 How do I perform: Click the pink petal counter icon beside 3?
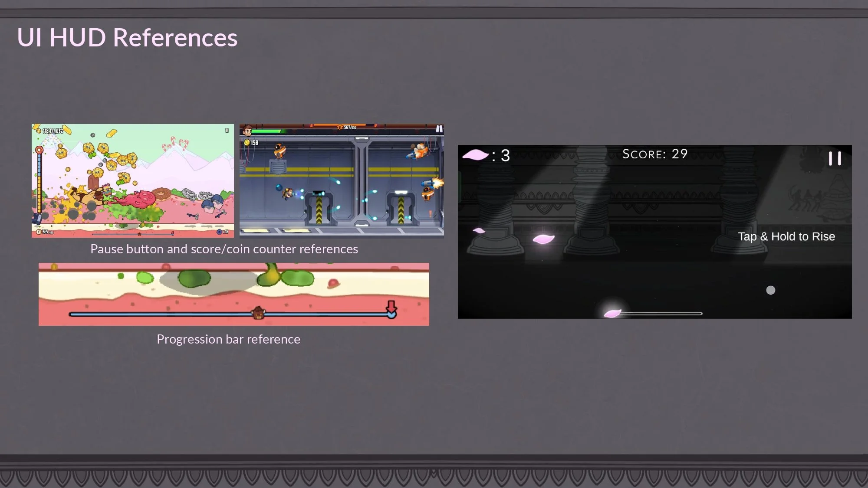click(x=475, y=155)
